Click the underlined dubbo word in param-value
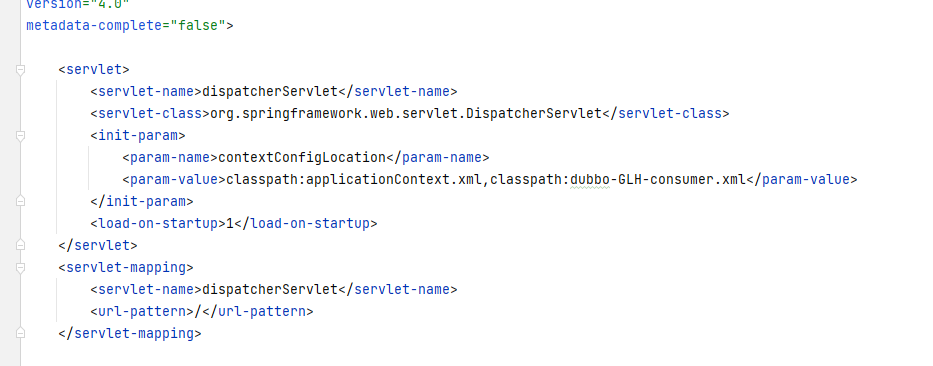The height and width of the screenshot is (366, 933). [x=590, y=180]
